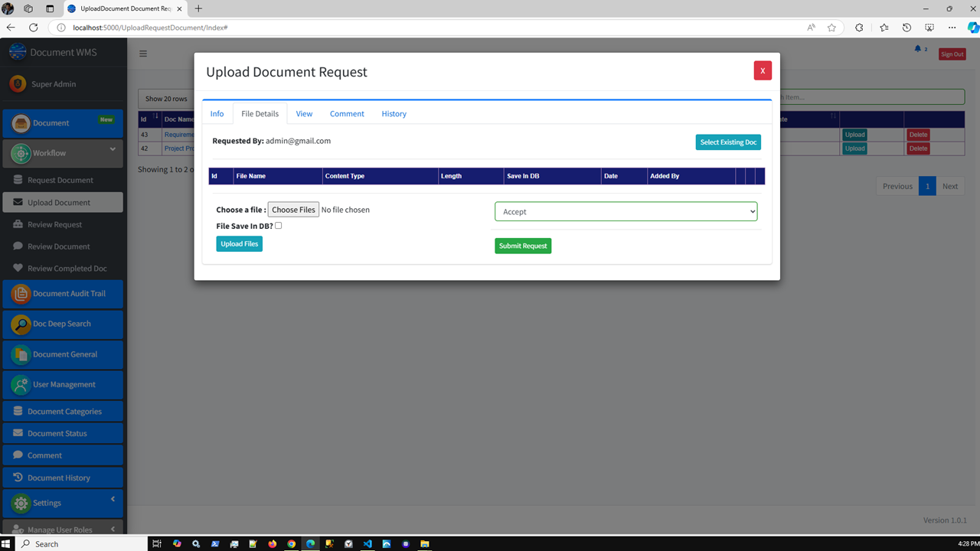Screen dimensions: 980x551
Task: Open the Accept dropdown menu
Action: 626,211
